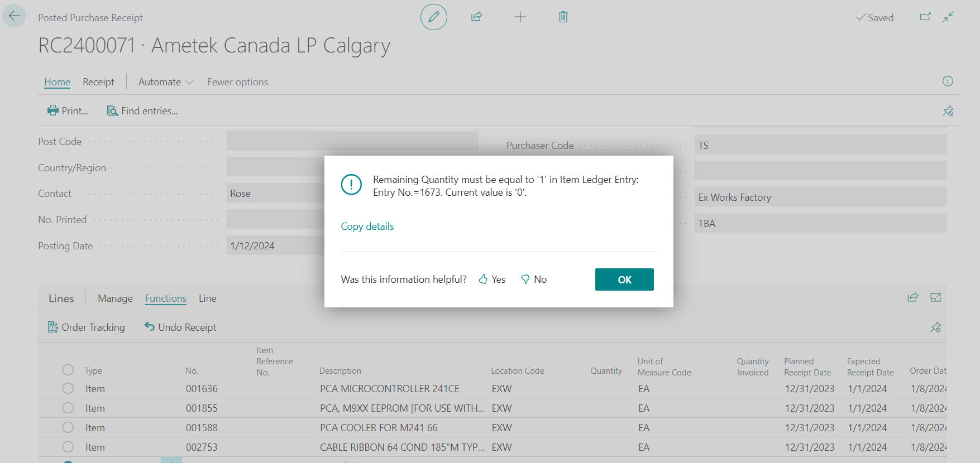980x463 pixels.
Task: Select row for item 001855
Action: tap(68, 408)
